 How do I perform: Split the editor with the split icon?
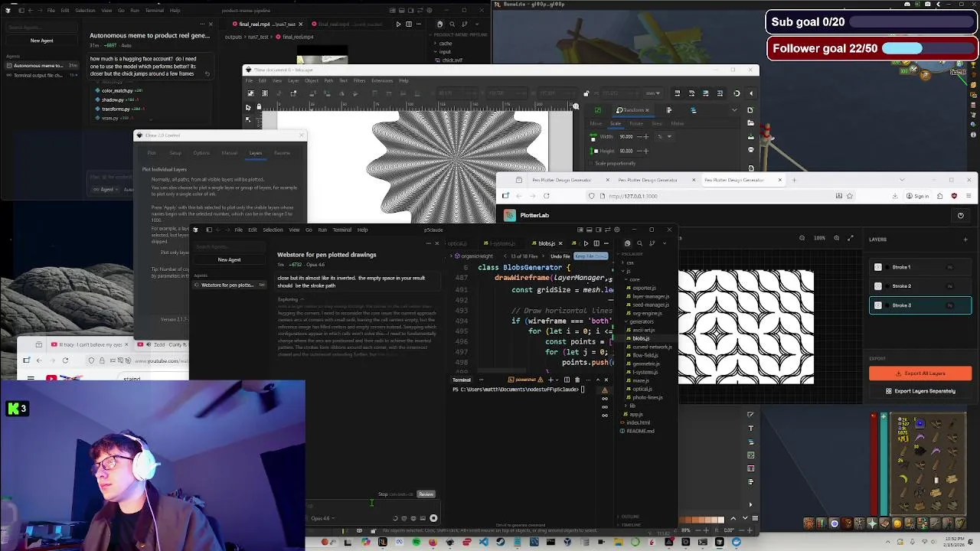point(596,243)
